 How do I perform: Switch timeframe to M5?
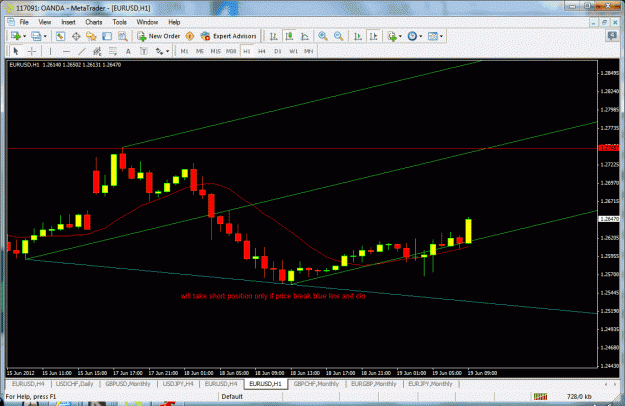(200, 51)
